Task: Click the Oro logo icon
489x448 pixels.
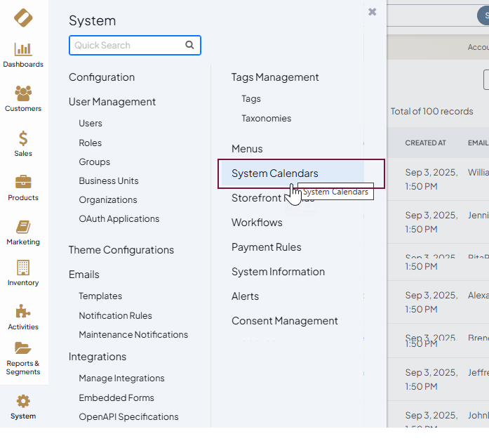Action: tap(23, 18)
